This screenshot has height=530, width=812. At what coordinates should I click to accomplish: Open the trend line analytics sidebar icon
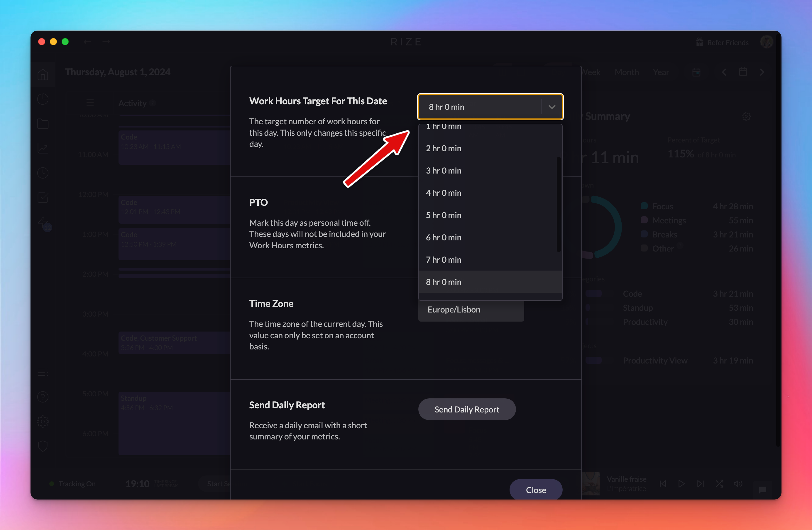(x=43, y=148)
